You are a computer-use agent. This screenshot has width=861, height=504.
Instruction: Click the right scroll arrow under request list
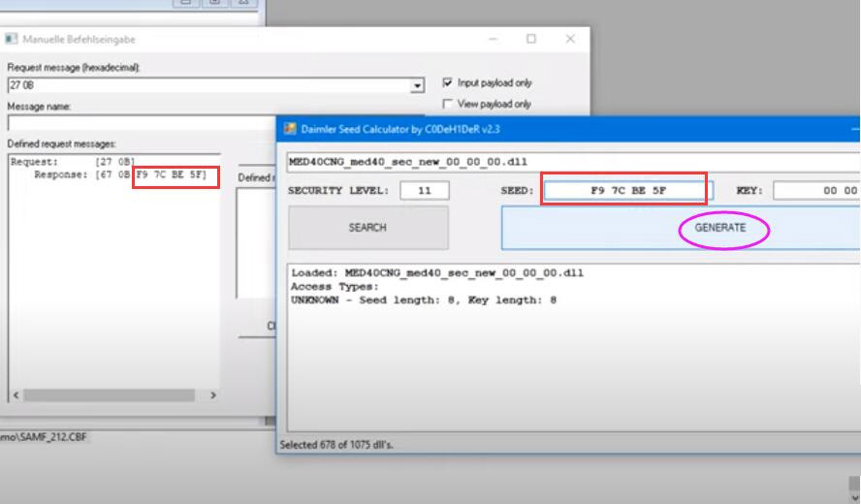[213, 395]
